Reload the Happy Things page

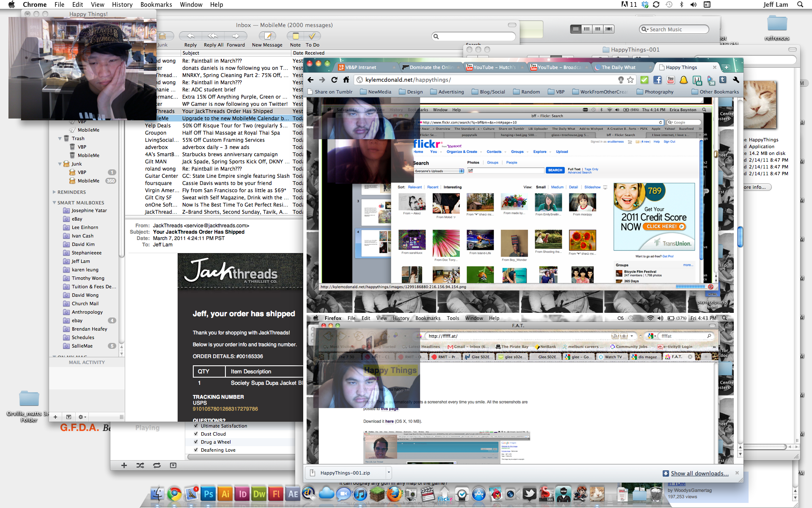tap(334, 80)
